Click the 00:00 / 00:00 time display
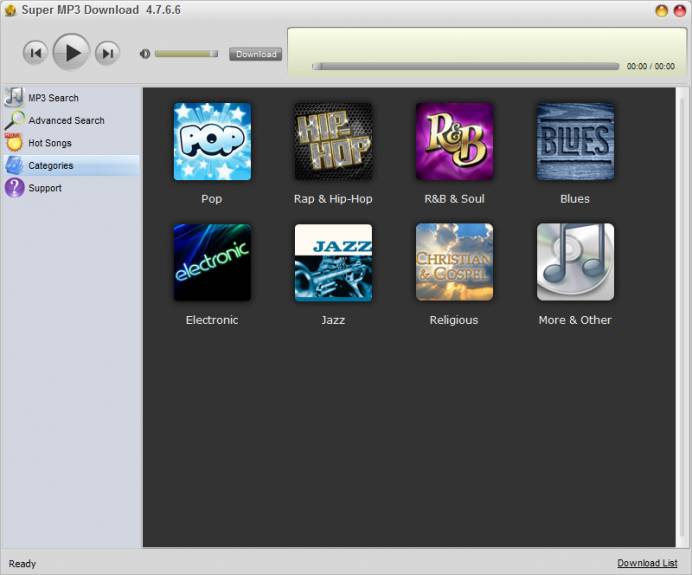Viewport: 692px width, 575px height. (651, 66)
